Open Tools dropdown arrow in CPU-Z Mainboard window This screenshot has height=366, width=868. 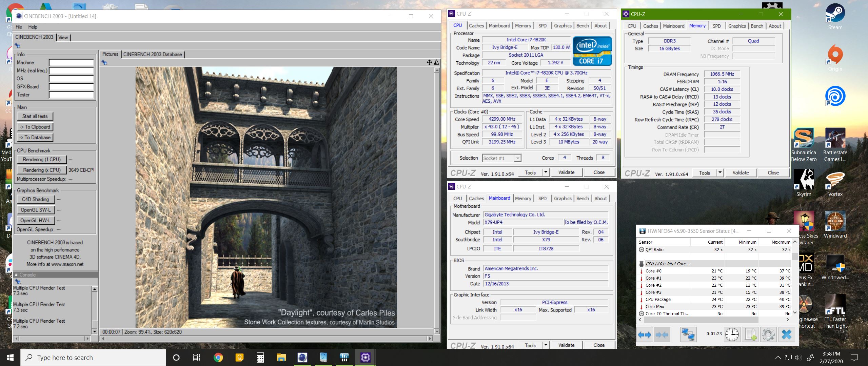[546, 345]
